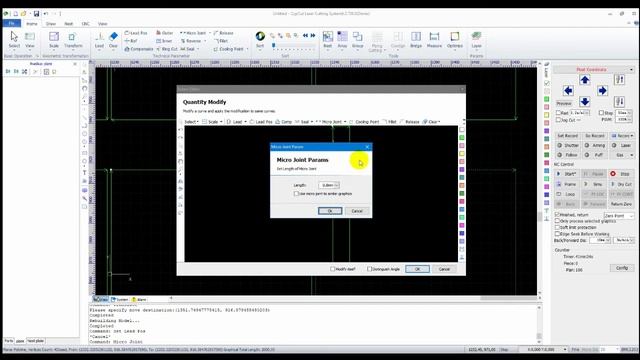640x360 pixels.
Task: Click Cancel in Quantity Modify dialog
Action: coord(444,269)
